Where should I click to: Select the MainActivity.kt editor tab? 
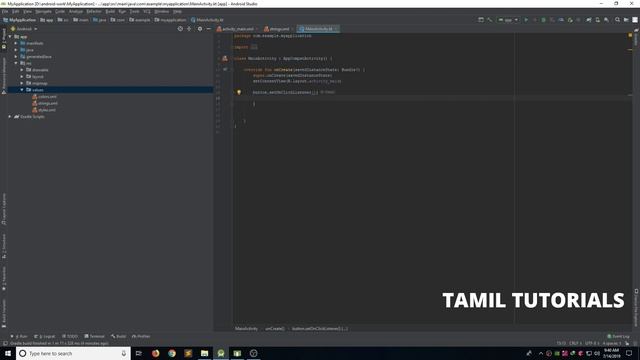pos(318,29)
